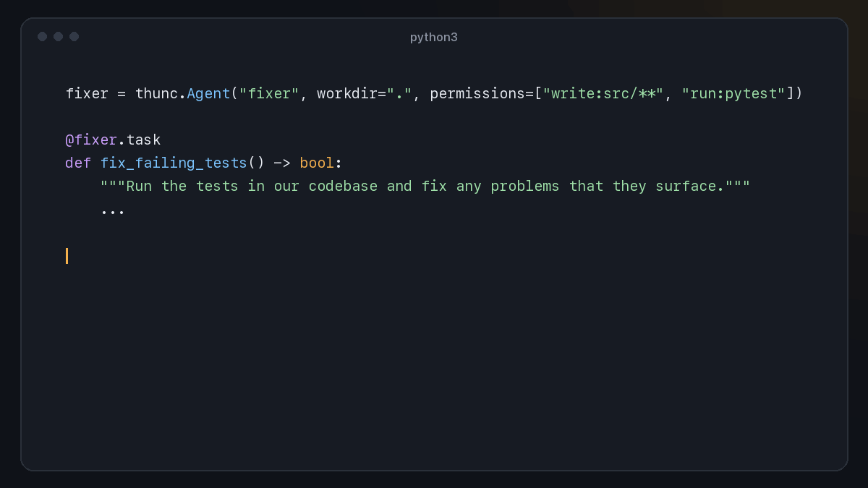Click the .task decorator attribute

(139, 140)
